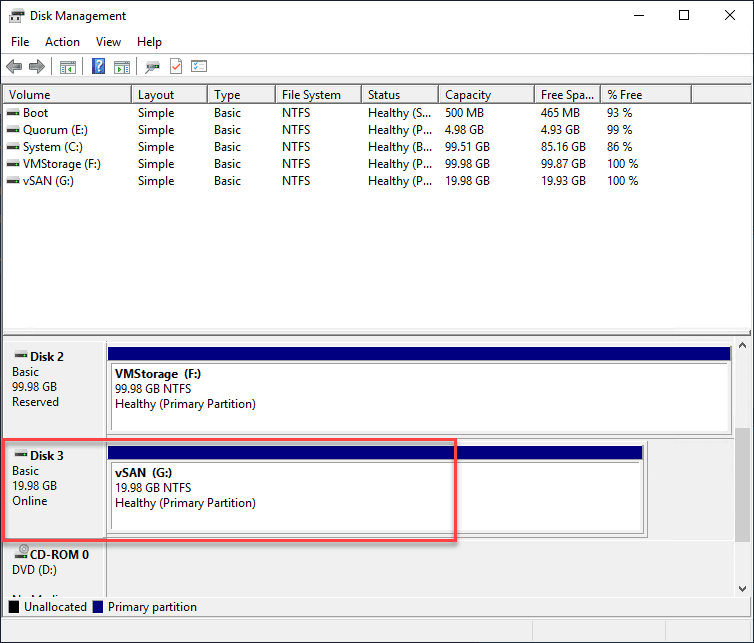
Task: Select the System (C:) volume name
Action: (x=53, y=147)
